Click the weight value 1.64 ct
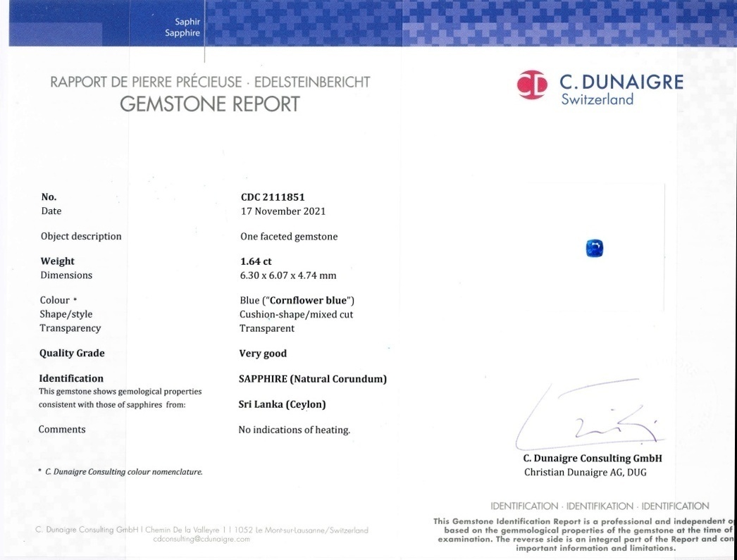The image size is (737, 560). pyautogui.click(x=256, y=261)
